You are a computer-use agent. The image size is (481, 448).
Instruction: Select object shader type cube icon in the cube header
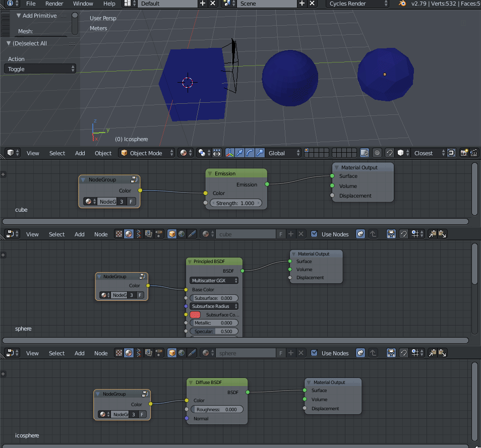(172, 234)
